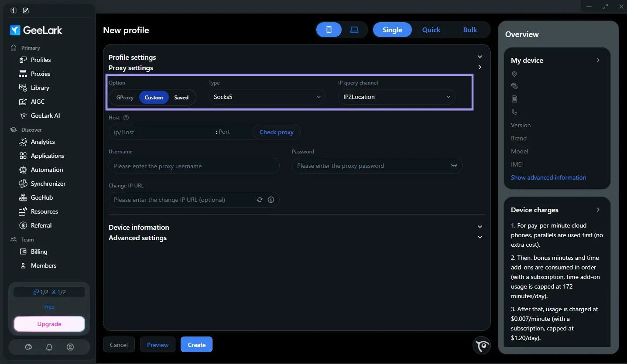Image resolution: width=627 pixels, height=364 pixels.
Task: Select the GProxy option
Action: (125, 97)
